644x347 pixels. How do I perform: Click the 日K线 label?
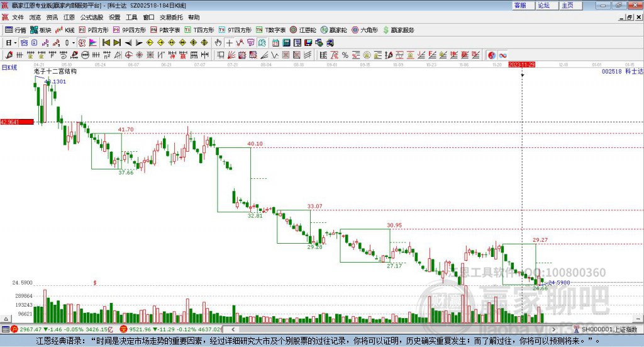tap(9, 67)
